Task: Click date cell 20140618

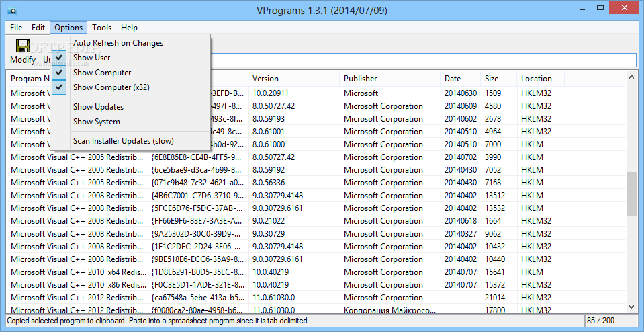Action: pos(461,220)
